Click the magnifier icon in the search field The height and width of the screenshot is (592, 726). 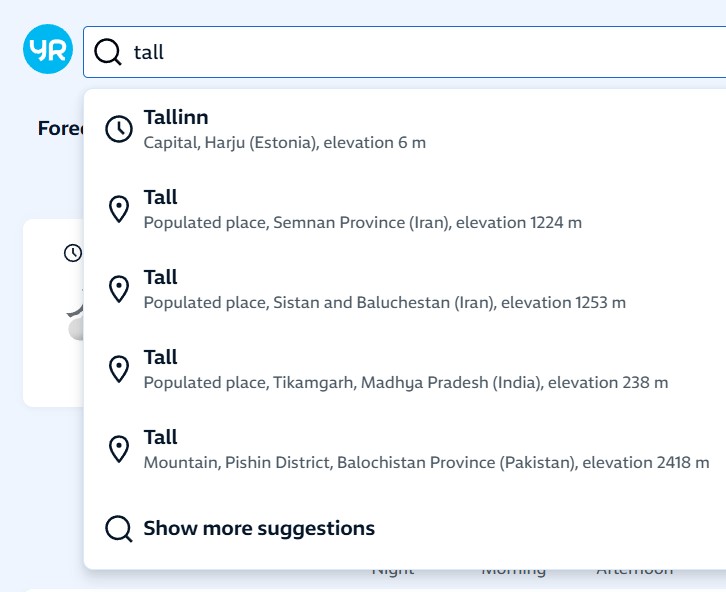(108, 52)
